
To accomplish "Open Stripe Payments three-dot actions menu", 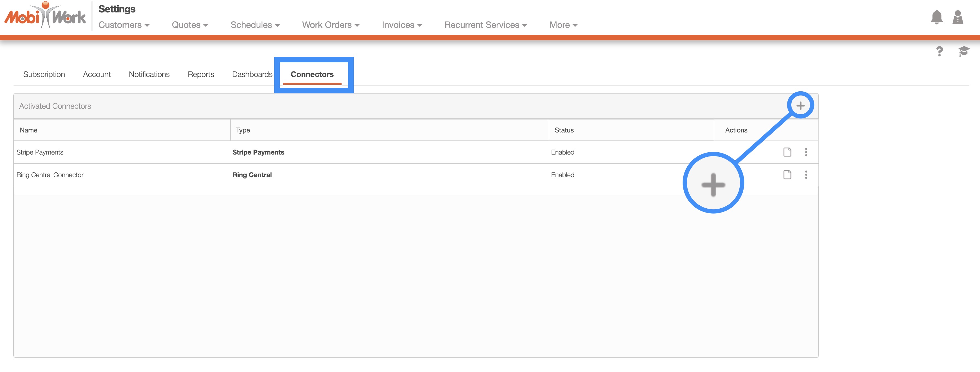I will [806, 152].
